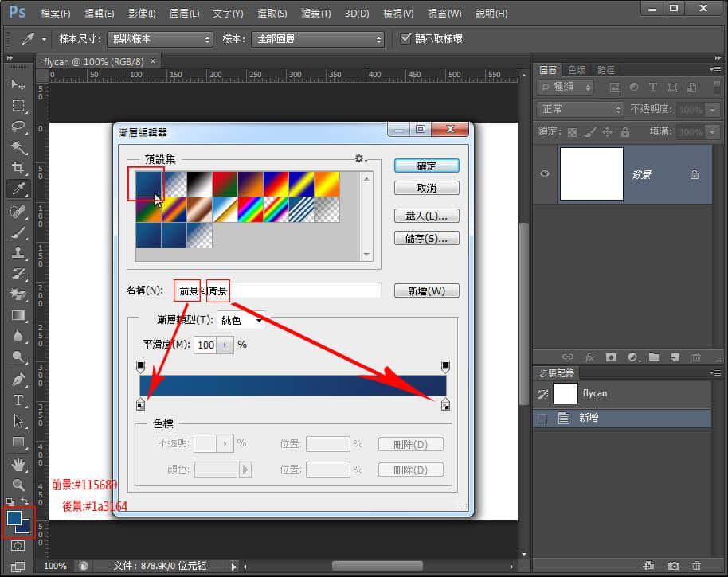The height and width of the screenshot is (577, 728).
Task: Select the Dodge tool
Action: tap(18, 357)
